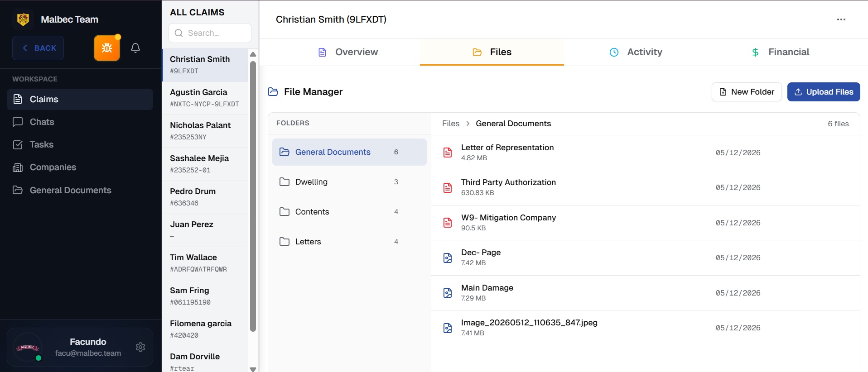Image resolution: width=868 pixels, height=372 pixels.
Task: Open Claims in the workspace sidebar
Action: click(x=80, y=99)
